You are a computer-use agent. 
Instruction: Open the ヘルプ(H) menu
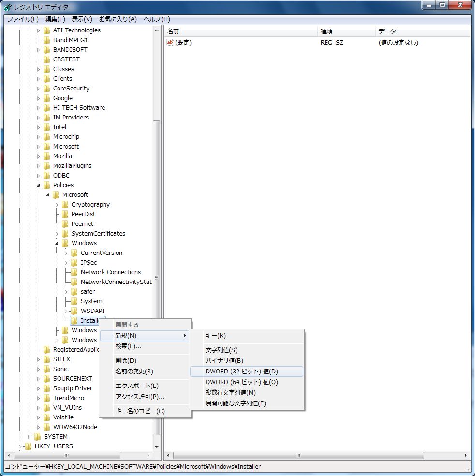[157, 19]
